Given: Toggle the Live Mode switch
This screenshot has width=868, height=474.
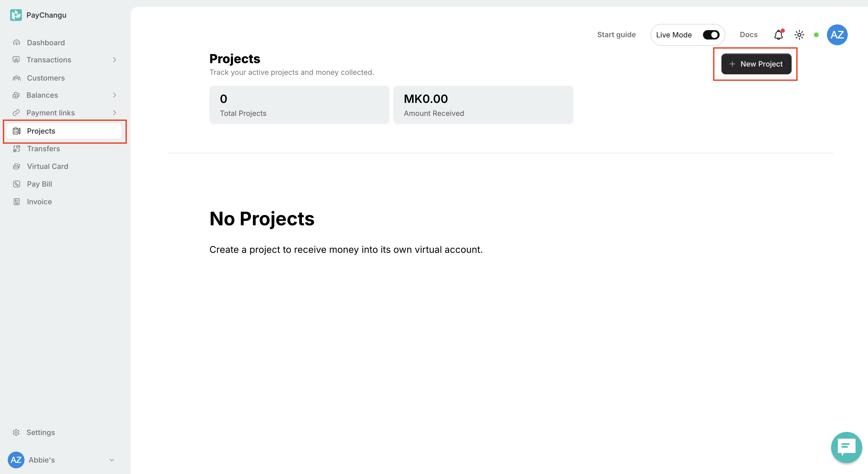Looking at the screenshot, I should click(711, 35).
